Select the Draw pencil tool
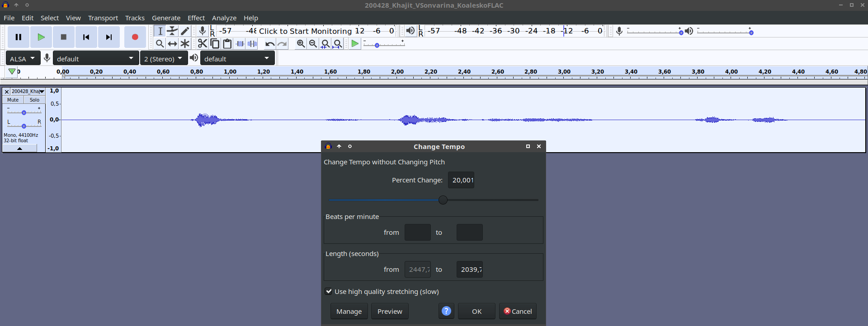 185,31
